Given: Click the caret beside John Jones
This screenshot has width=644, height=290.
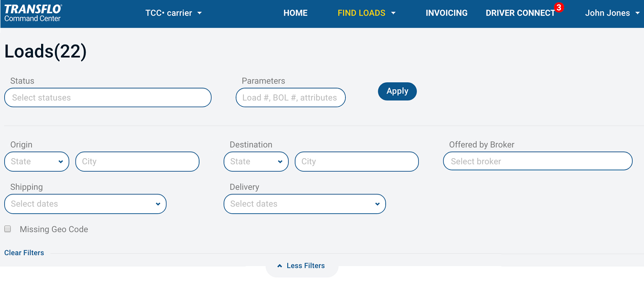Looking at the screenshot, I should [638, 13].
